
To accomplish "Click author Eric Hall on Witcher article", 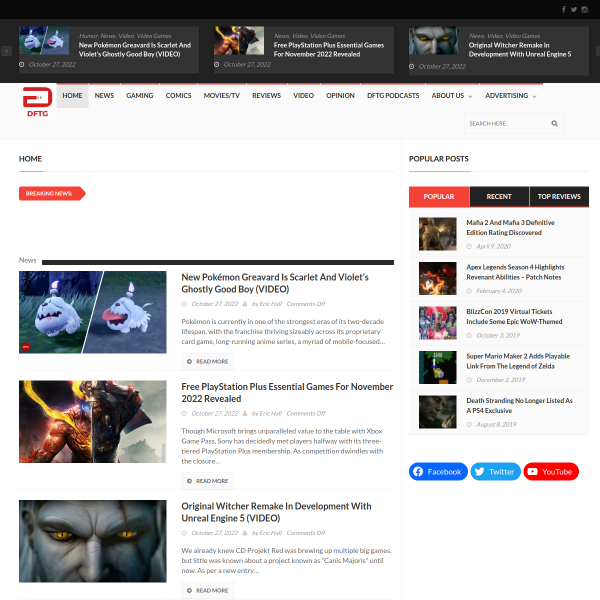I will tap(267, 533).
